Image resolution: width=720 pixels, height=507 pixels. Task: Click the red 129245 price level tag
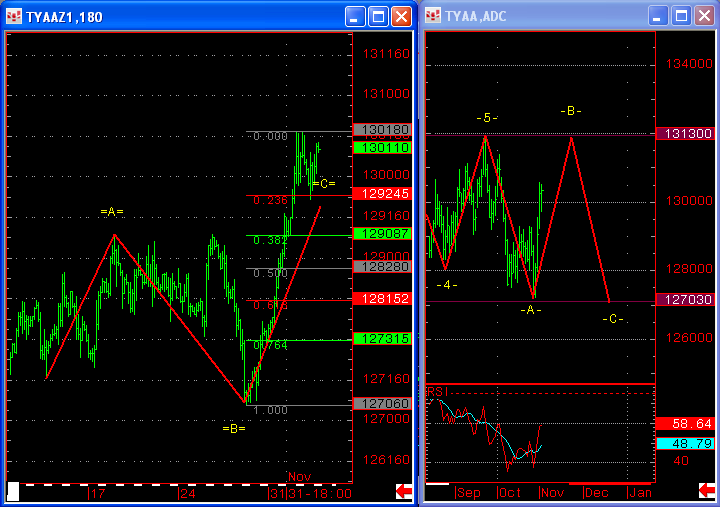380,193
